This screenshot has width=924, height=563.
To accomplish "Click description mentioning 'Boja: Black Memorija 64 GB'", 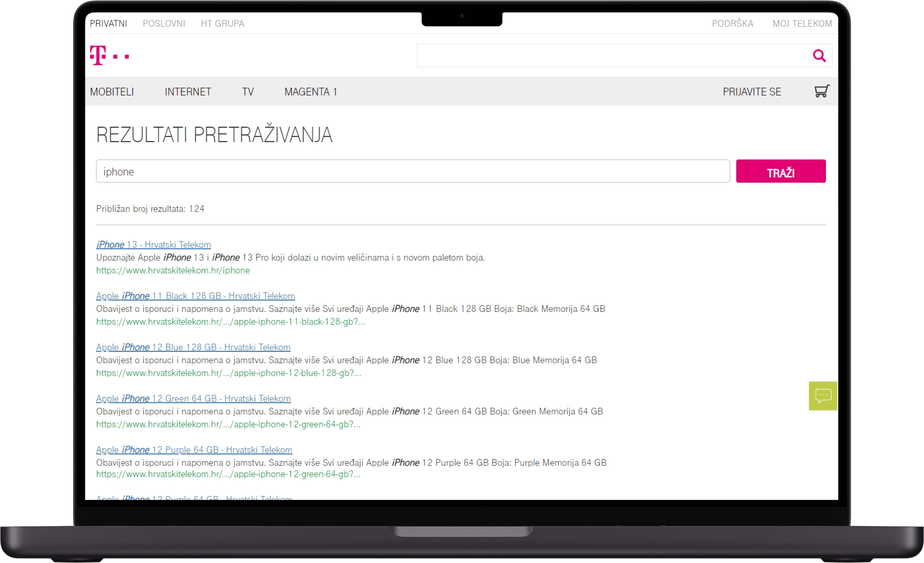I will click(x=351, y=309).
